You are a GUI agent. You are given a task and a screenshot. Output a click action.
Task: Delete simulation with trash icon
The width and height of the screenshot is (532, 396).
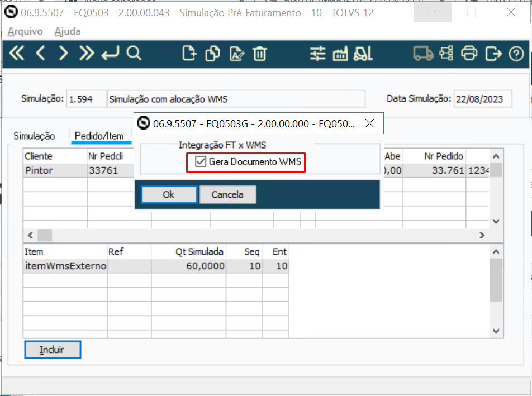coord(260,54)
